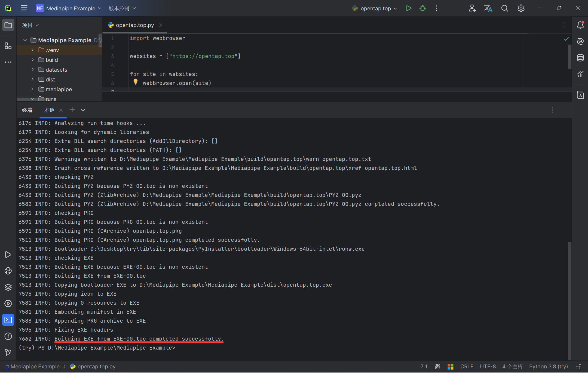Viewport: 588px width, 373px height.
Task: Collapse the Mediapipe Example root folder
Action: [x=25, y=40]
